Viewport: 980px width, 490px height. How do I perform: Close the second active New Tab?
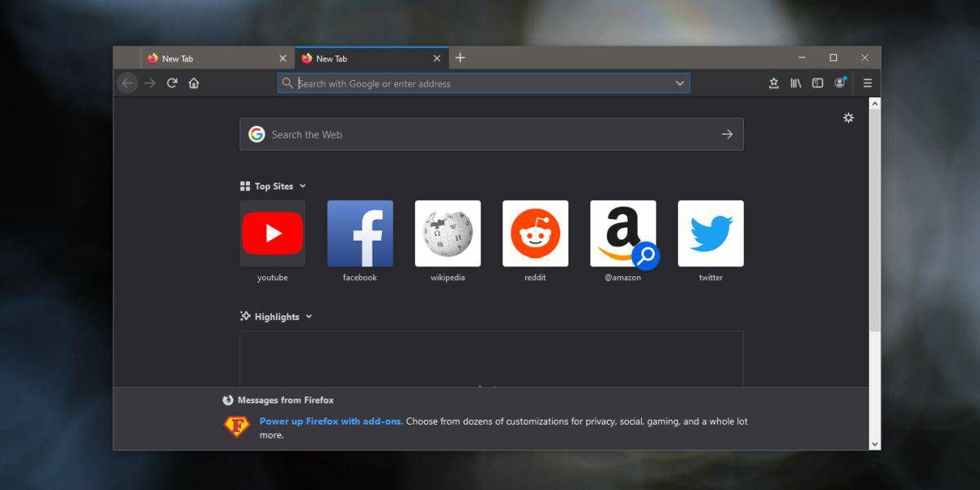pyautogui.click(x=437, y=59)
